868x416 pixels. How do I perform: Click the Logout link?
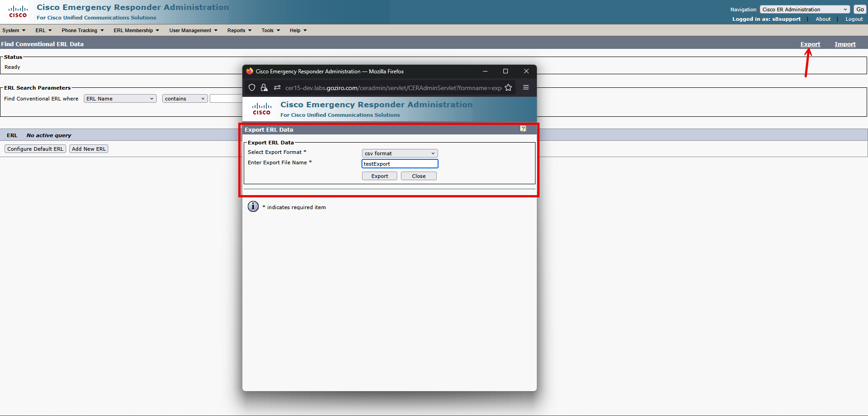[x=854, y=19]
